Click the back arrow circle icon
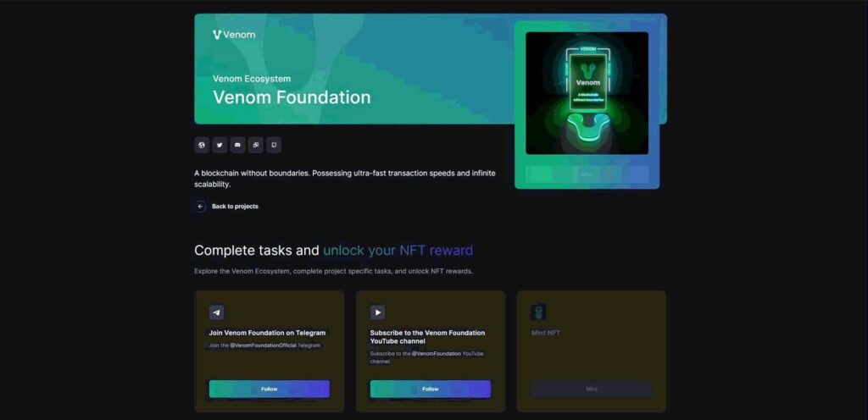868x420 pixels. click(200, 206)
